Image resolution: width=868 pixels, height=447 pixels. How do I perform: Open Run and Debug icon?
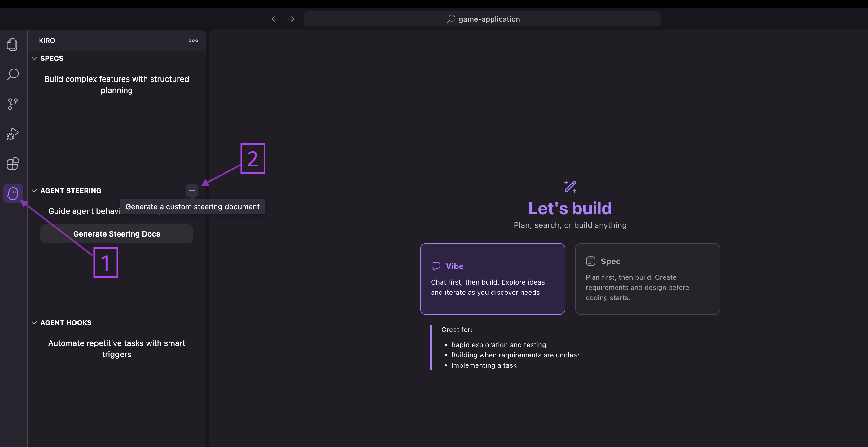(13, 134)
